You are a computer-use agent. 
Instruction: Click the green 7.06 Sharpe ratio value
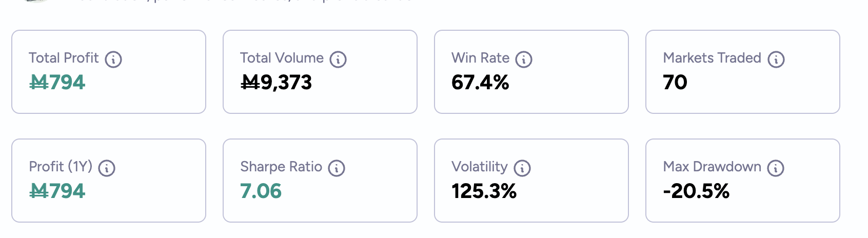point(261,191)
